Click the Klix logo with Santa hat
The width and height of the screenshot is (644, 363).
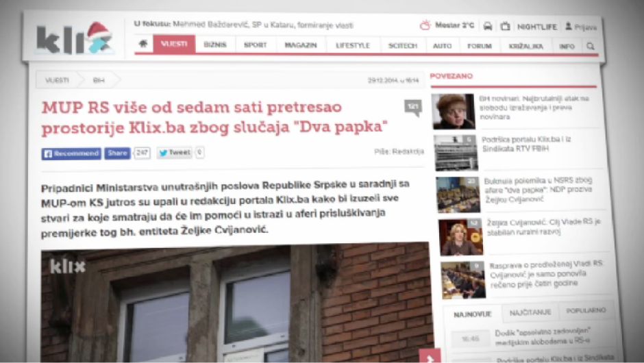75,38
